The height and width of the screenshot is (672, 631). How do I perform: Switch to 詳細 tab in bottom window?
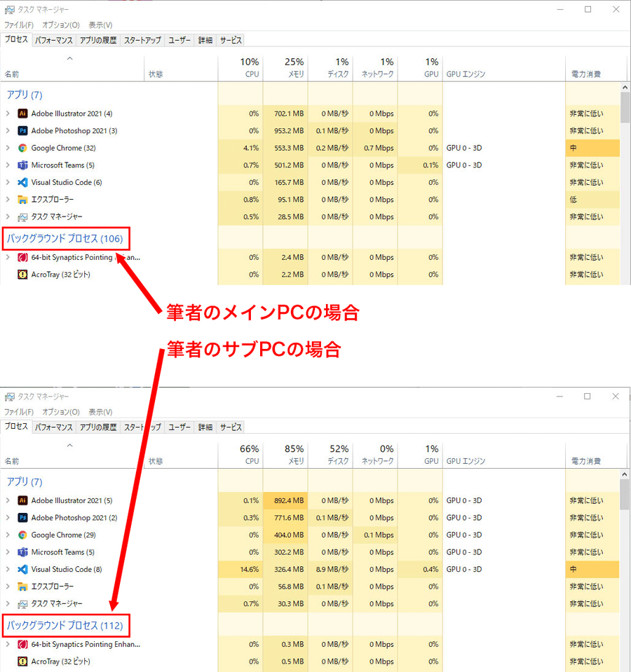pos(205,427)
